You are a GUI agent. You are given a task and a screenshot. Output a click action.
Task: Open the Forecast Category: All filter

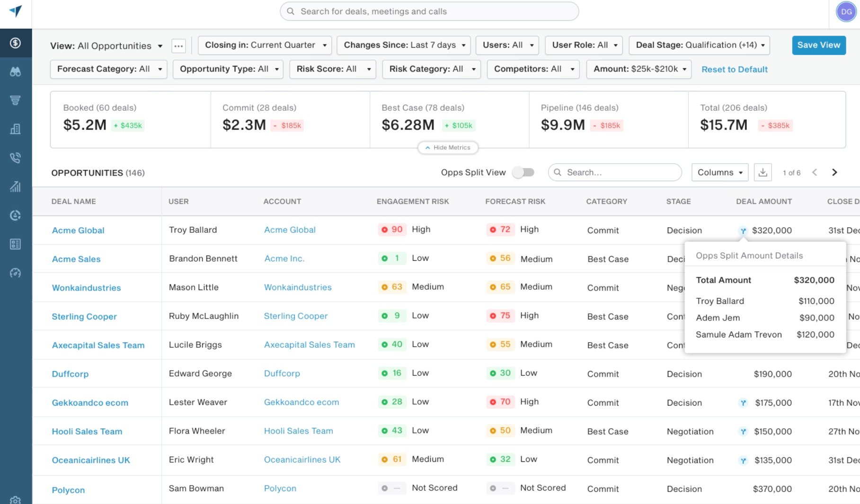click(x=109, y=69)
